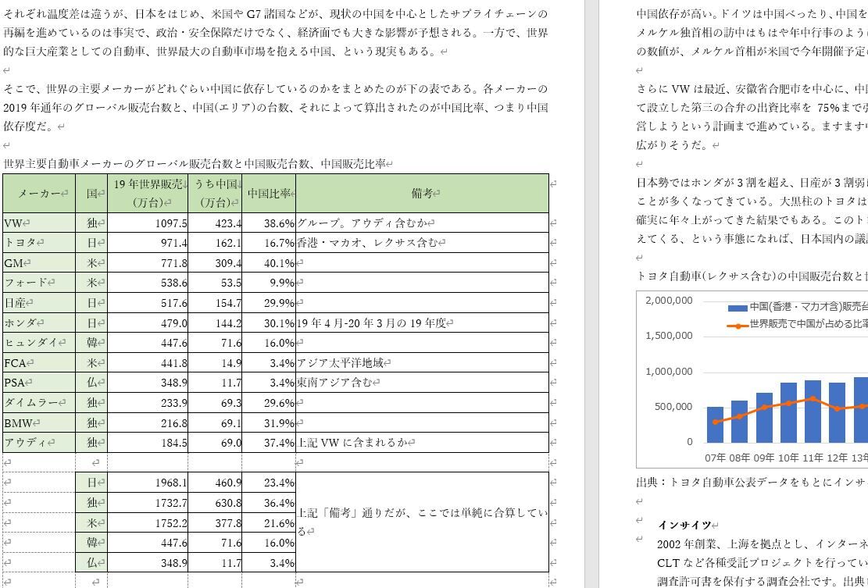
Task: Click the 11年 axis label in chart
Action: [x=813, y=458]
